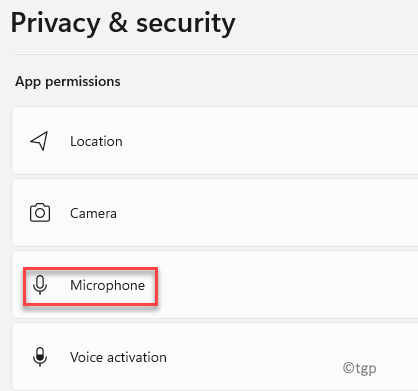Click the ©tgp watermark text
Image resolution: width=418 pixels, height=391 pixels.
point(360,368)
